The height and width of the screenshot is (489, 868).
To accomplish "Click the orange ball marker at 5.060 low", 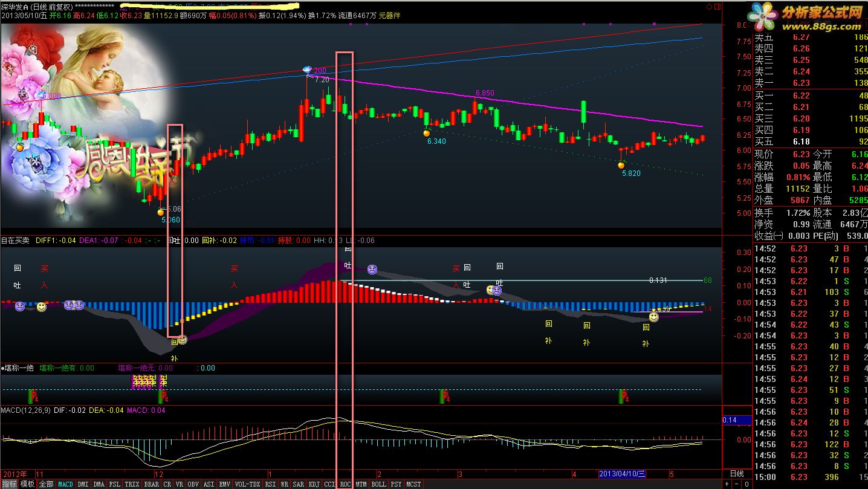I will (x=160, y=212).
